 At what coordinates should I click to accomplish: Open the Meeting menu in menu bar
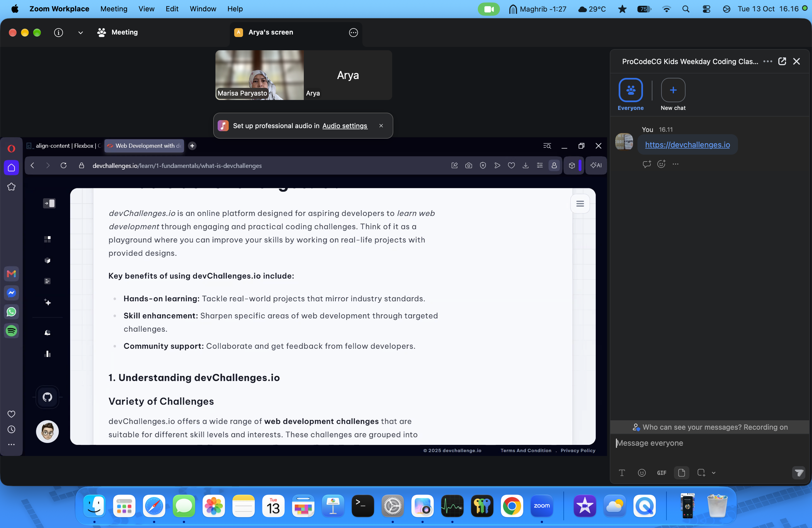coord(114,9)
